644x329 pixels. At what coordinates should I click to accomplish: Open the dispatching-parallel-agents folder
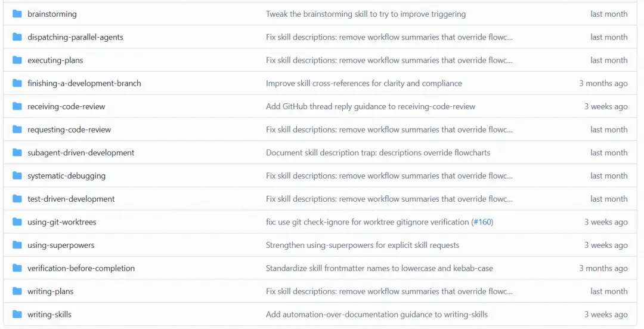75,37
